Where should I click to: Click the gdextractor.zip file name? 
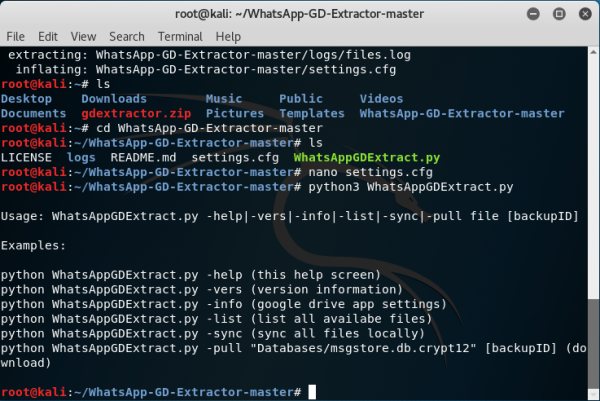click(x=136, y=113)
